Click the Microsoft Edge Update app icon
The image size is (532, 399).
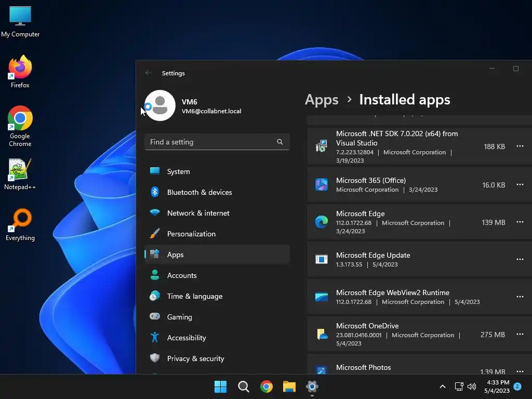[321, 259]
